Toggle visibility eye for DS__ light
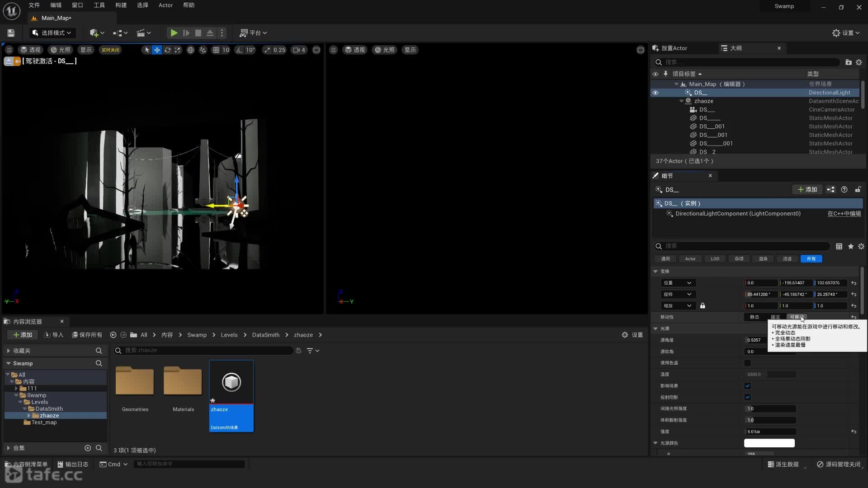The image size is (868, 488). 656,93
